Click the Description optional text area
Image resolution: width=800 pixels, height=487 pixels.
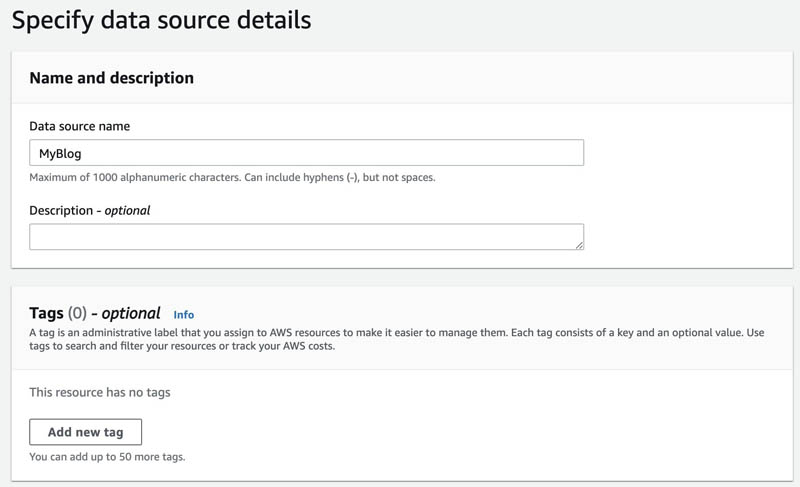306,237
